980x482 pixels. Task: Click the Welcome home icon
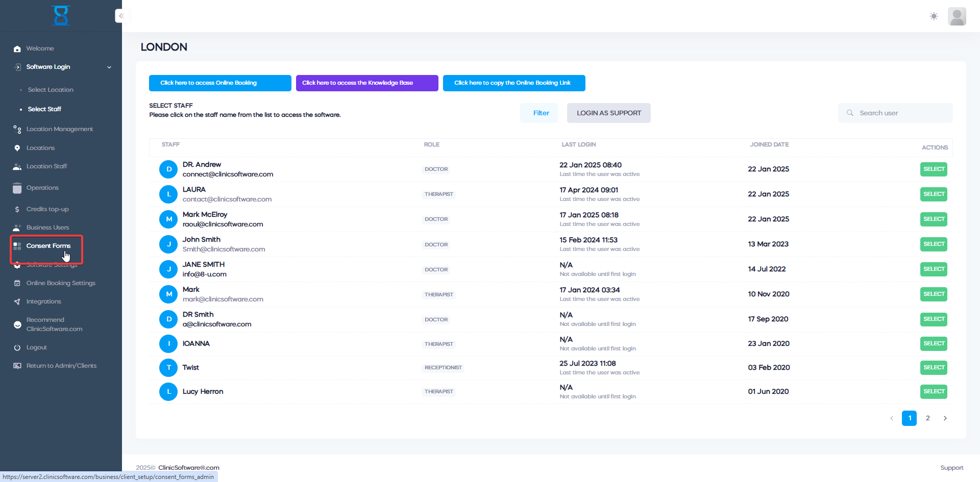(x=17, y=49)
